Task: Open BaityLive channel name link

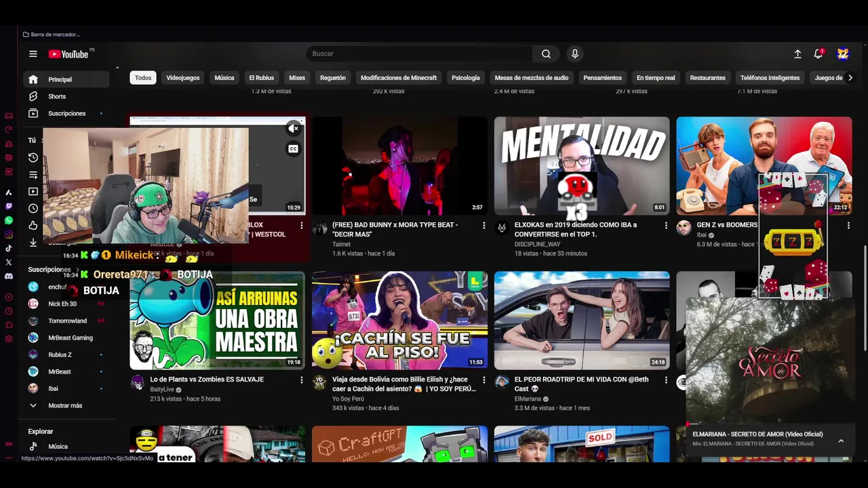Action: (x=162, y=390)
